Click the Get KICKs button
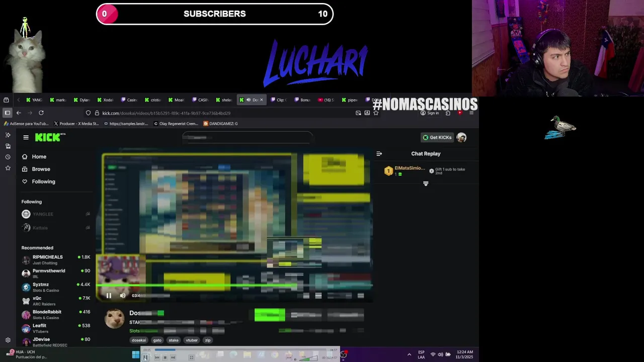This screenshot has height=362, width=644. 437,137
